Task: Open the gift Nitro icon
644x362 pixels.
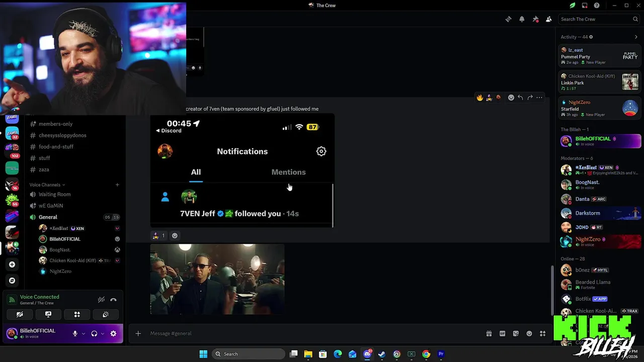Action: [489, 333]
